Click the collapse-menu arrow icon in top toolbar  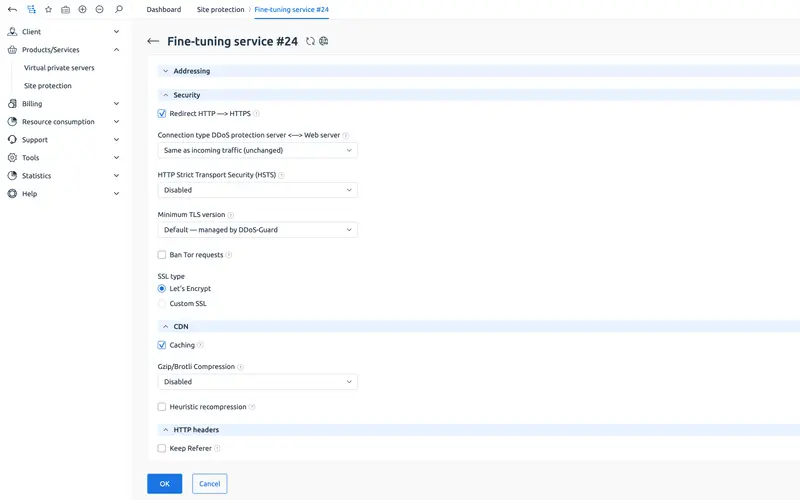pos(12,9)
